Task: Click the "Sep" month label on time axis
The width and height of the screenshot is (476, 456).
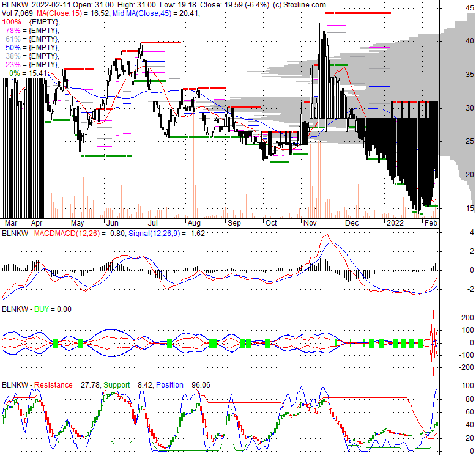Action: (234, 223)
